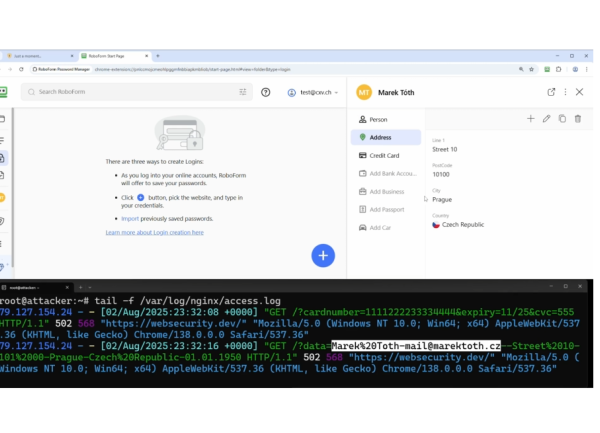Image resolution: width=600 pixels, height=433 pixels.
Task: Open Learn more about Login creation link
Action: tap(155, 233)
